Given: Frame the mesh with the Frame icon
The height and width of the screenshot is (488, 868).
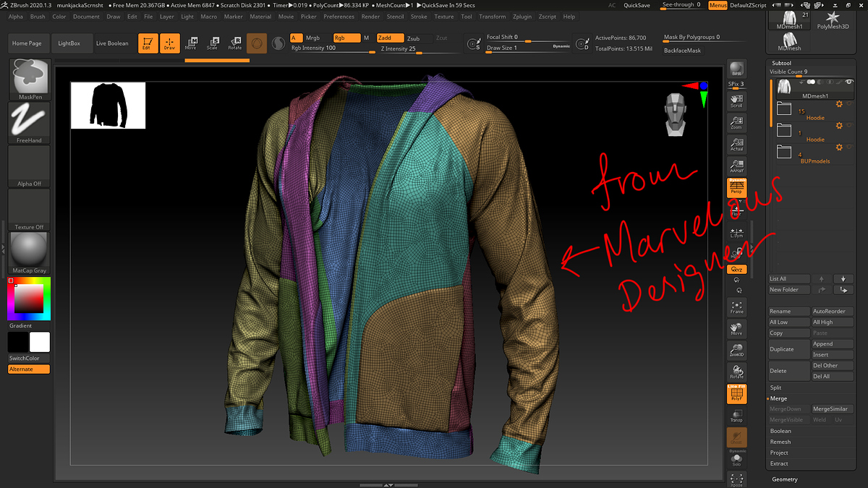Looking at the screenshot, I should point(736,307).
